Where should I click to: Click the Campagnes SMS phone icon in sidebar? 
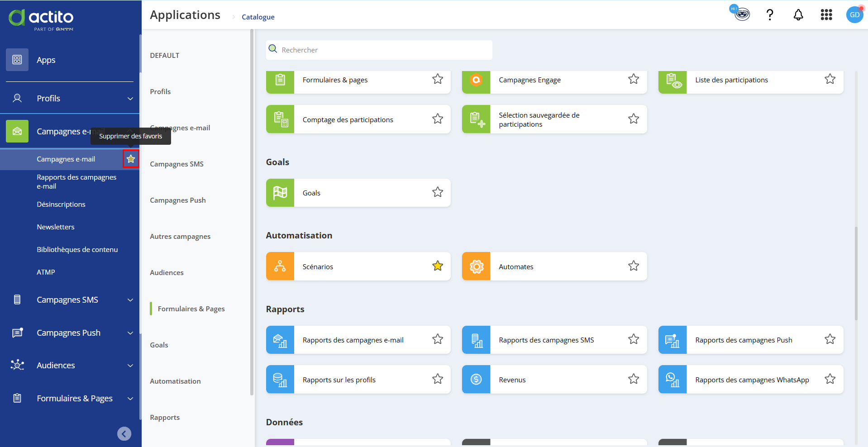click(x=17, y=300)
